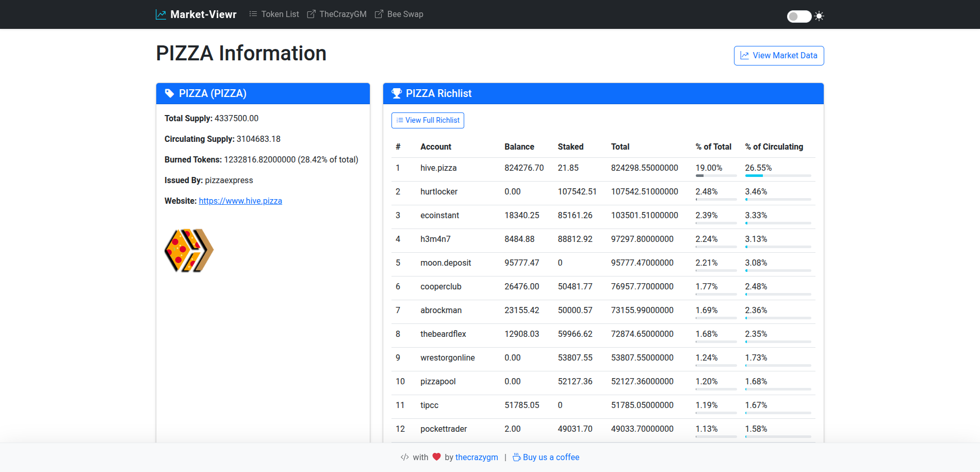The height and width of the screenshot is (472, 980).
Task: Click staked value 50000.57
Action: tap(575, 310)
